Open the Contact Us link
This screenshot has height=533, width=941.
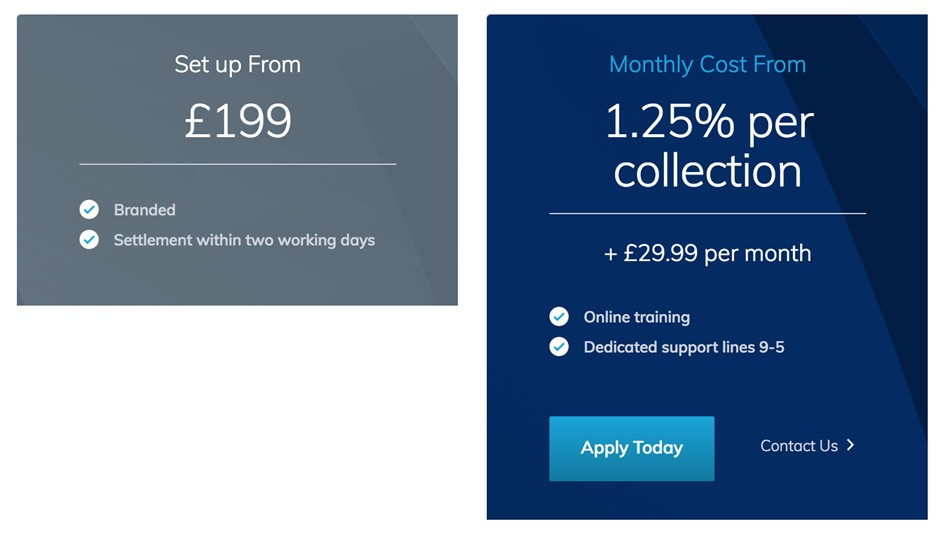pos(799,446)
